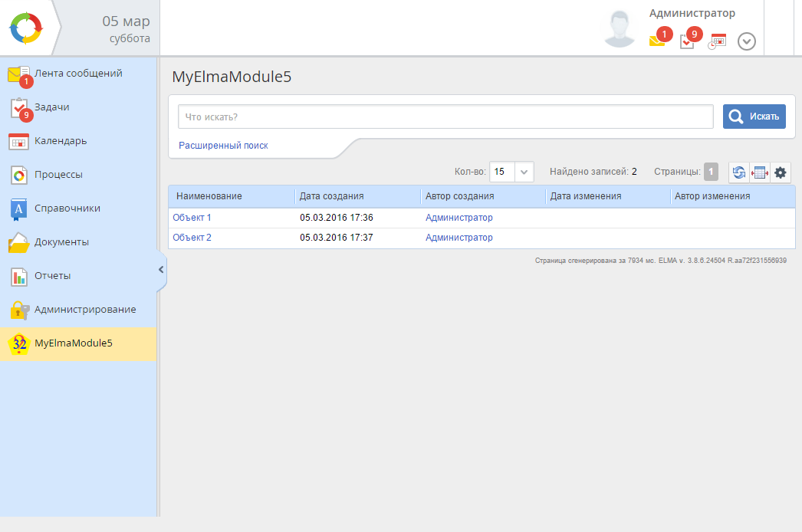
Task: Open Процессы from the sidebar
Action: (58, 175)
